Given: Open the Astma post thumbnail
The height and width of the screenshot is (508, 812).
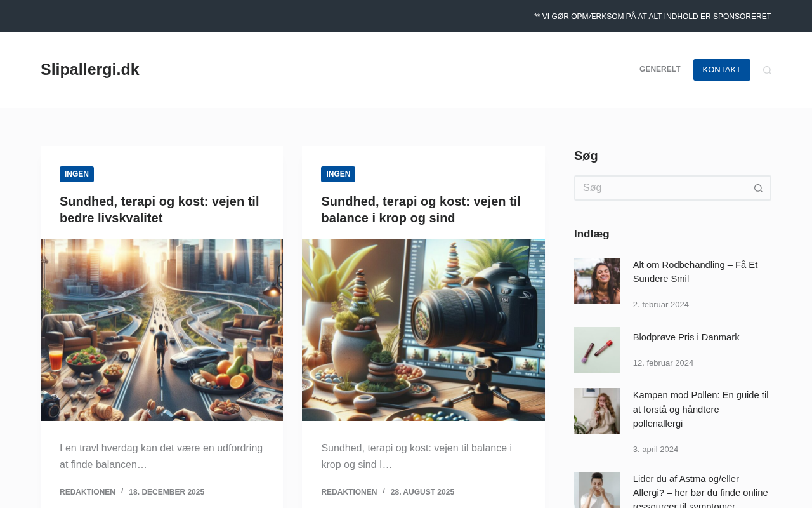Looking at the screenshot, I should tap(597, 490).
